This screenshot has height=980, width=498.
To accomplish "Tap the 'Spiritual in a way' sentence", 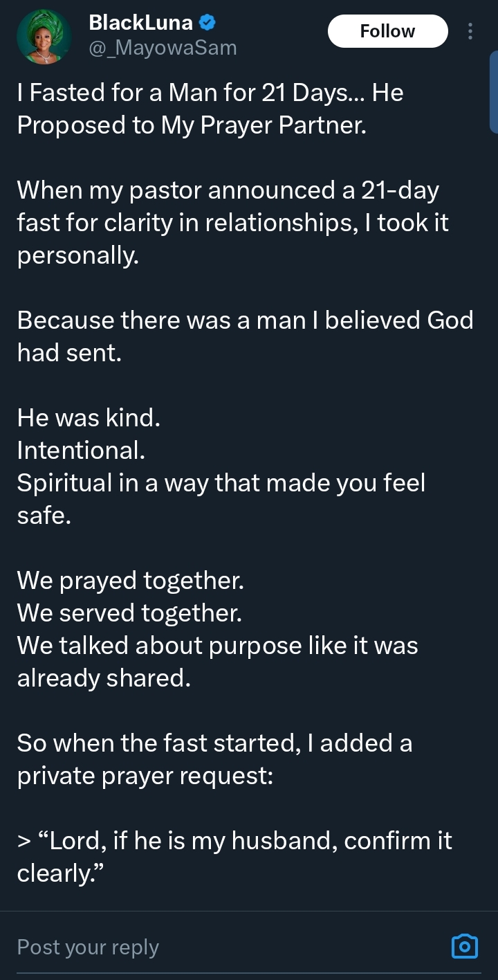I will click(221, 482).
